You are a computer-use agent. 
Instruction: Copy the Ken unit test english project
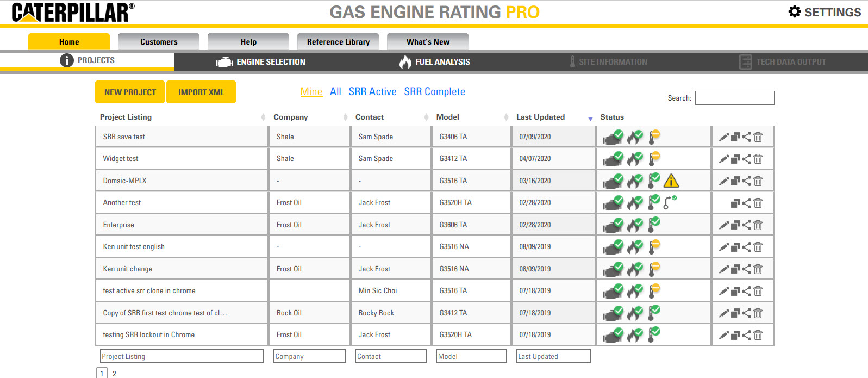(735, 247)
